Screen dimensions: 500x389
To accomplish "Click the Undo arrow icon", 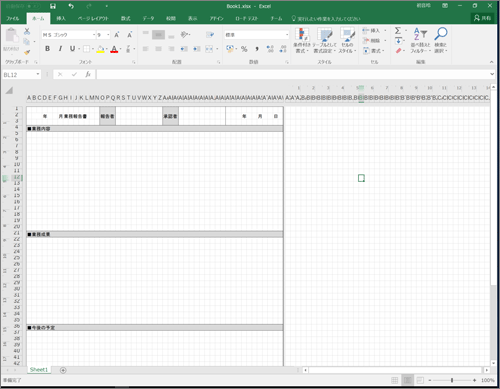I will click(71, 6).
